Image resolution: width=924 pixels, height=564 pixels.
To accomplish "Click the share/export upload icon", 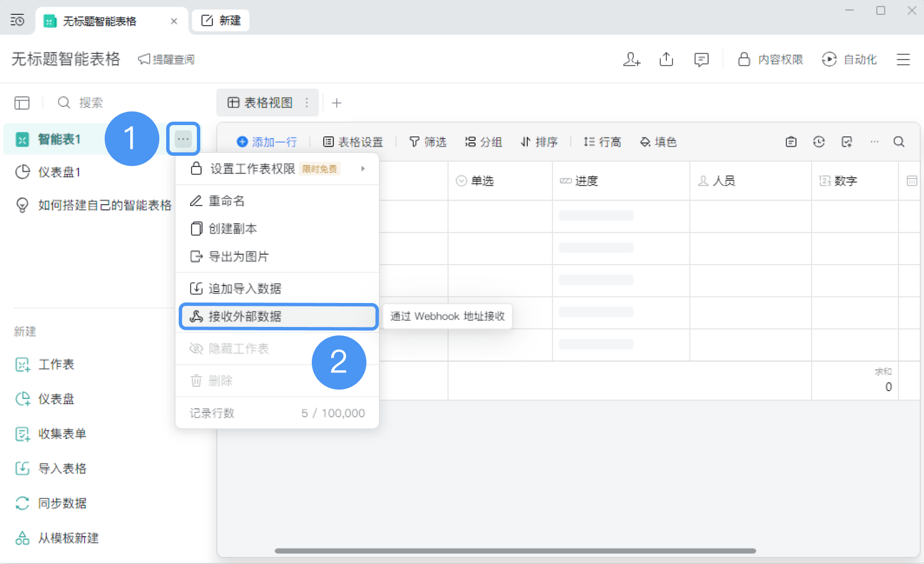I will (x=666, y=59).
